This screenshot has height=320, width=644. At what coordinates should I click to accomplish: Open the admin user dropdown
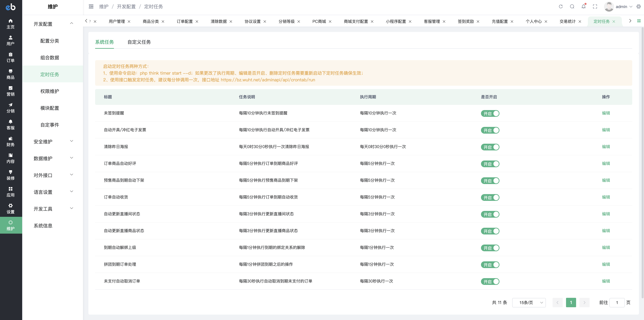pos(624,7)
